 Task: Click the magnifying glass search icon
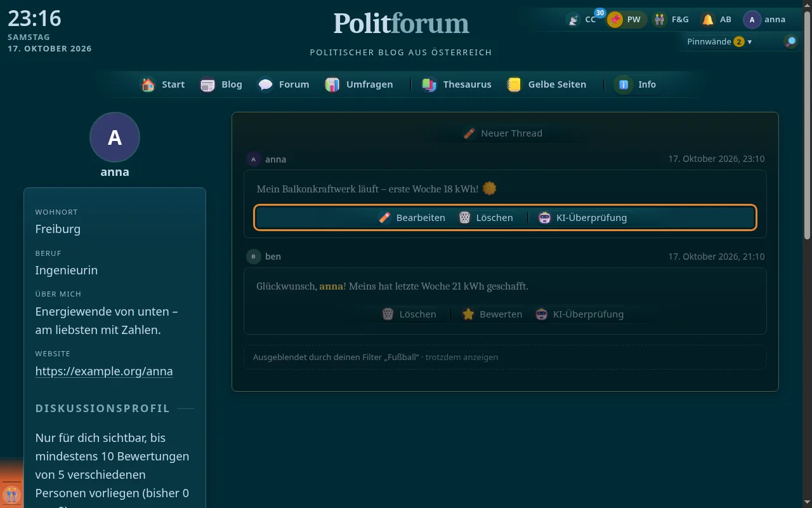[791, 42]
